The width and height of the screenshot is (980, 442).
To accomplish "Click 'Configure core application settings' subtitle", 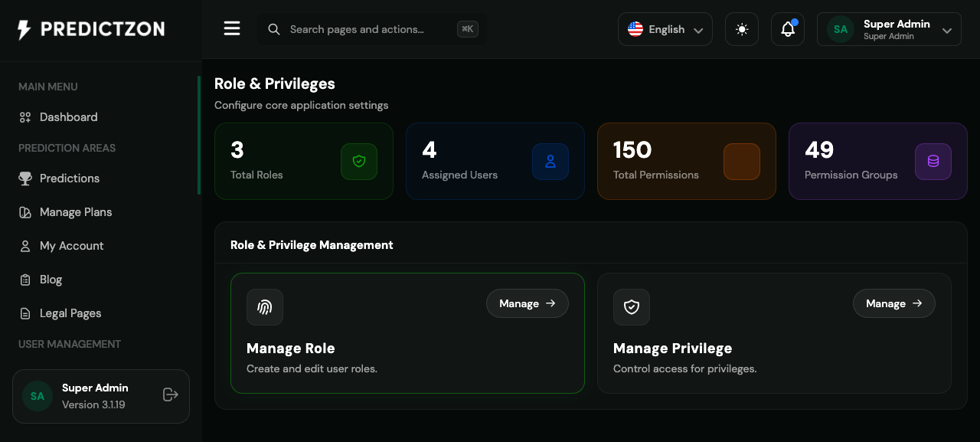I will [x=302, y=105].
